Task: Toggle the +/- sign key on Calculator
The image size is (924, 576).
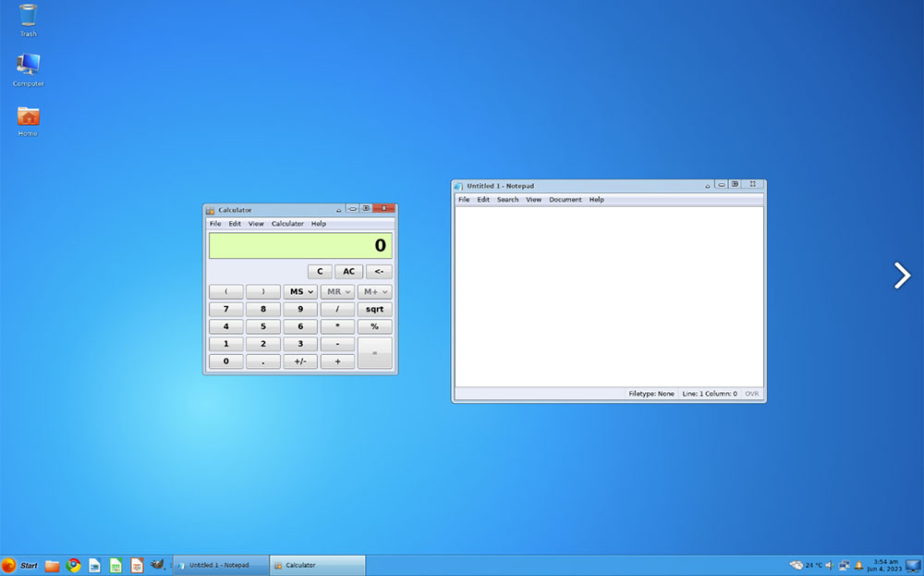Action: 299,362
